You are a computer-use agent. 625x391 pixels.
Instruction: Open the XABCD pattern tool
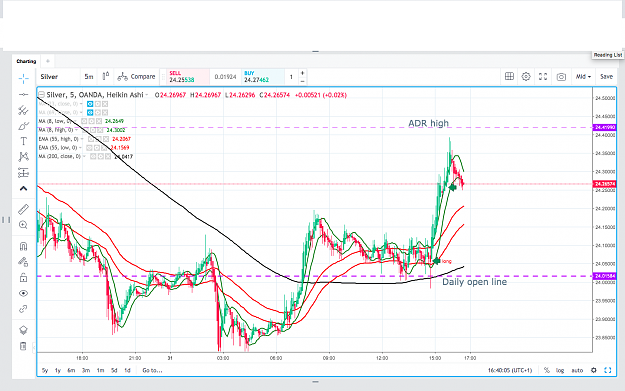[x=24, y=157]
